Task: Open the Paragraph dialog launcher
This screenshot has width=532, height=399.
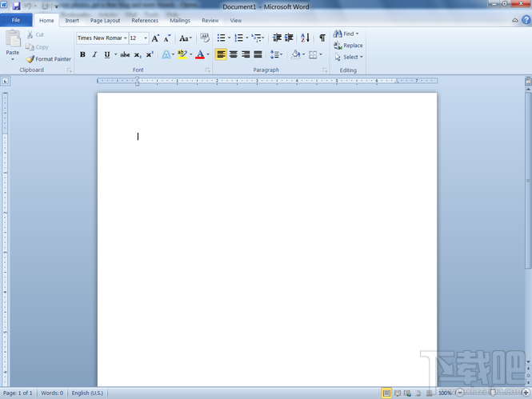Action: [x=325, y=70]
